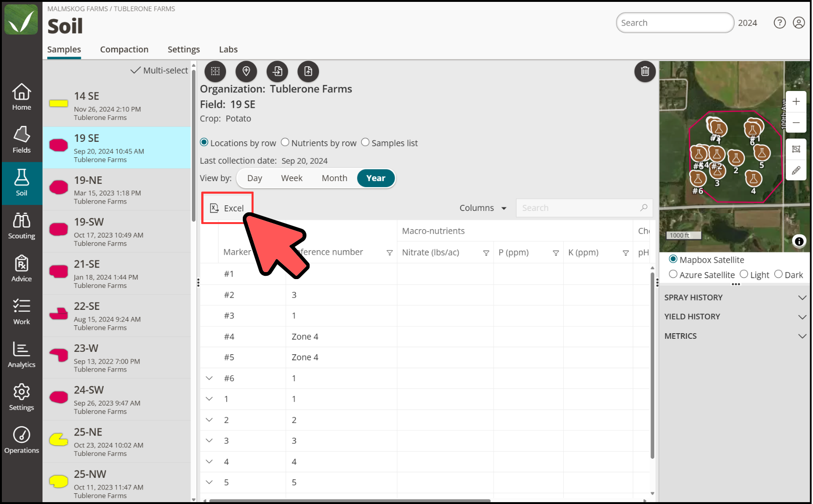Open the Columns dropdown
The width and height of the screenshot is (813, 504).
(x=483, y=208)
